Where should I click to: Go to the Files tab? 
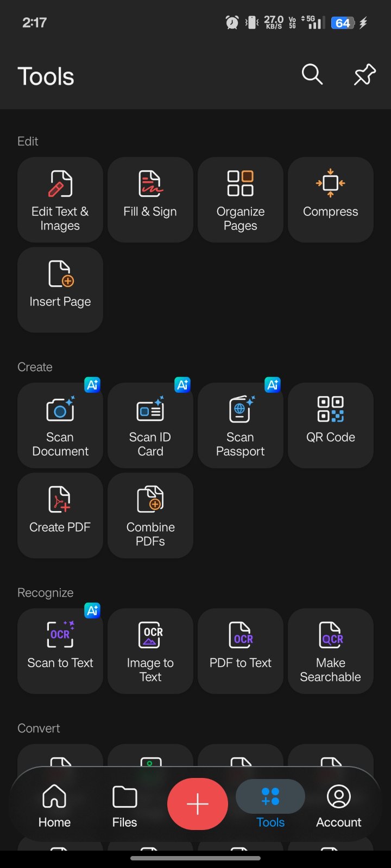point(124,805)
